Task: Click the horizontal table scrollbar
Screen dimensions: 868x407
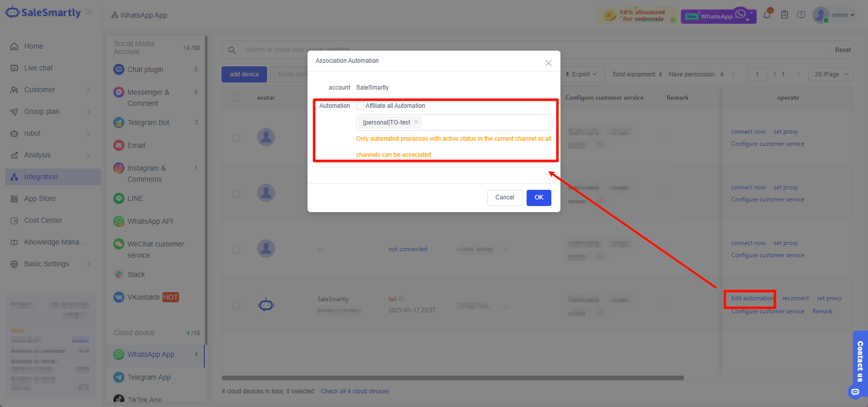Action: coord(453,378)
